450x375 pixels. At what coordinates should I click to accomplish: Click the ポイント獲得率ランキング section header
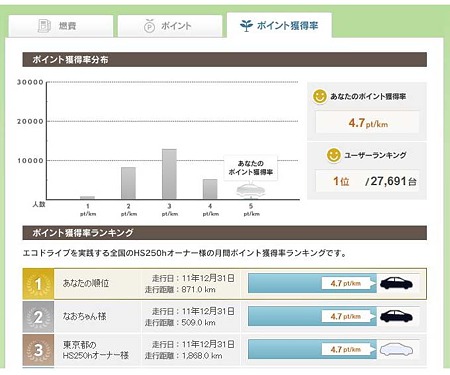pos(225,233)
